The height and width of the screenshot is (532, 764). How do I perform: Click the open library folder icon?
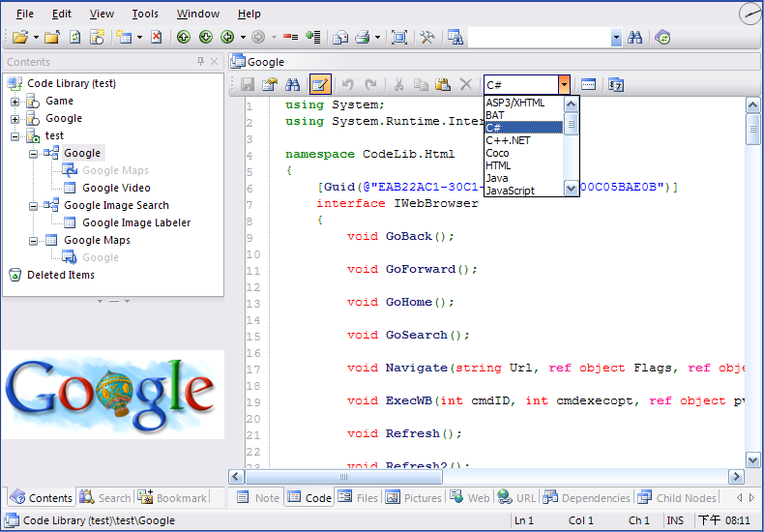coord(20,37)
